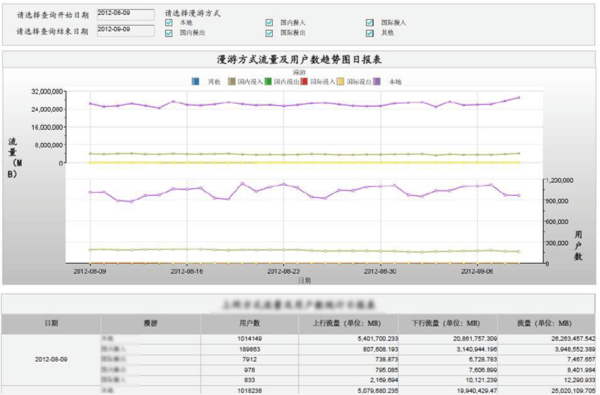
Task: Click the 上行流量 column header
Action: pyautogui.click(x=349, y=324)
